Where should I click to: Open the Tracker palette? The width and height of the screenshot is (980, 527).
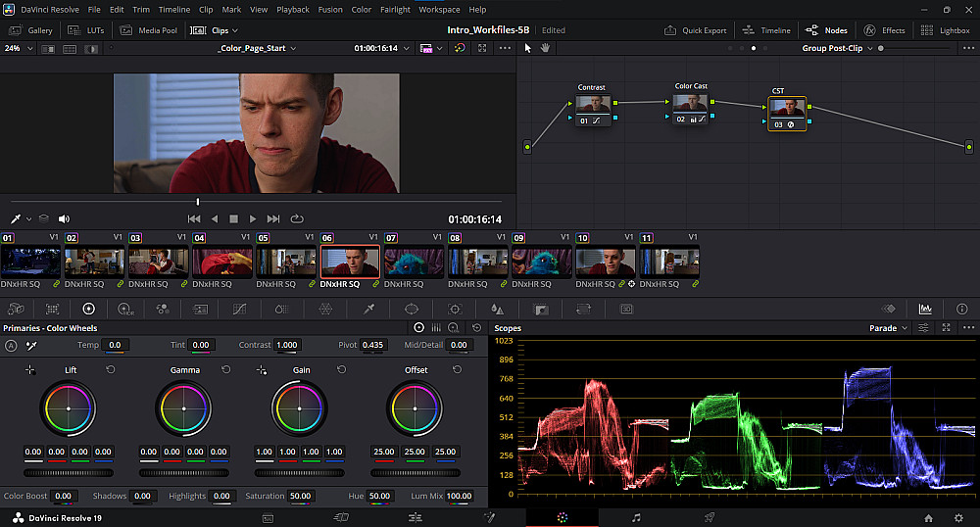pyautogui.click(x=455, y=309)
